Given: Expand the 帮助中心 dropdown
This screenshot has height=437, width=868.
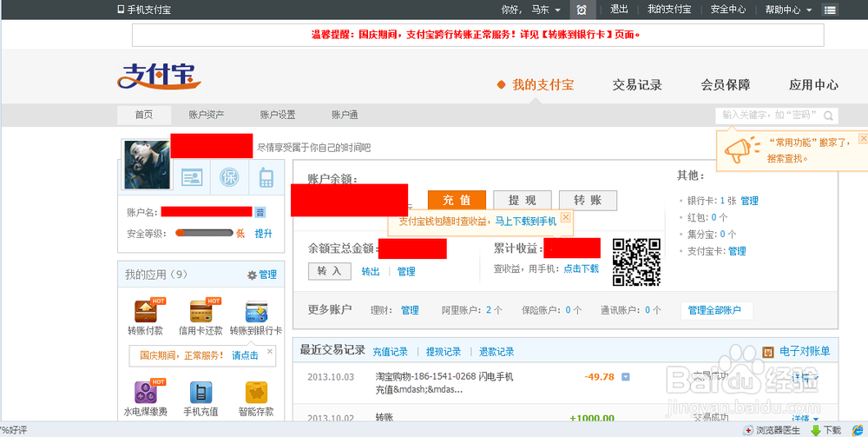Looking at the screenshot, I should point(809,10).
